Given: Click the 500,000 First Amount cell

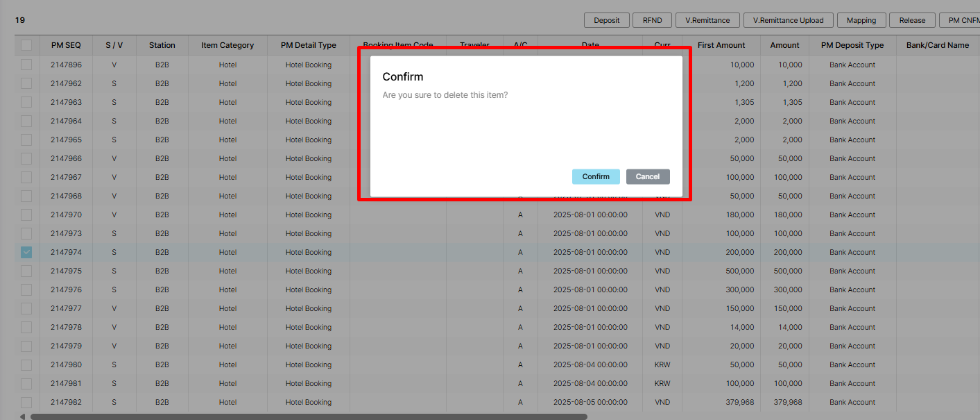Looking at the screenshot, I should (x=721, y=271).
